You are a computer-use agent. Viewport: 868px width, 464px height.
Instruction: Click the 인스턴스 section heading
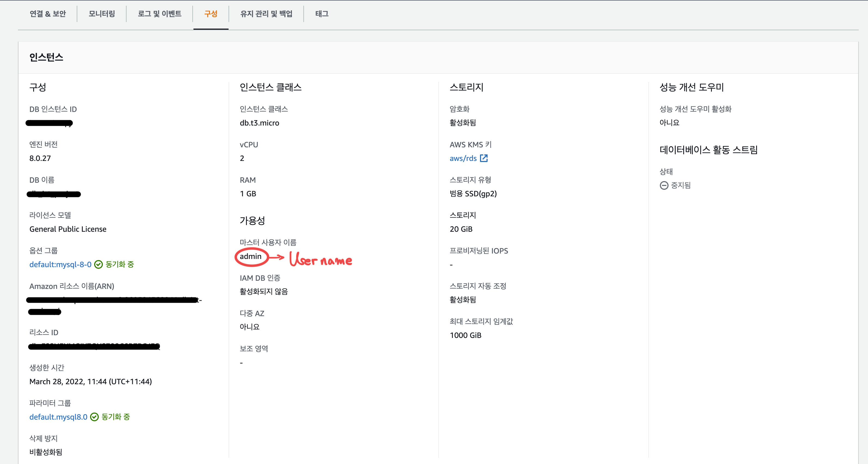point(46,57)
